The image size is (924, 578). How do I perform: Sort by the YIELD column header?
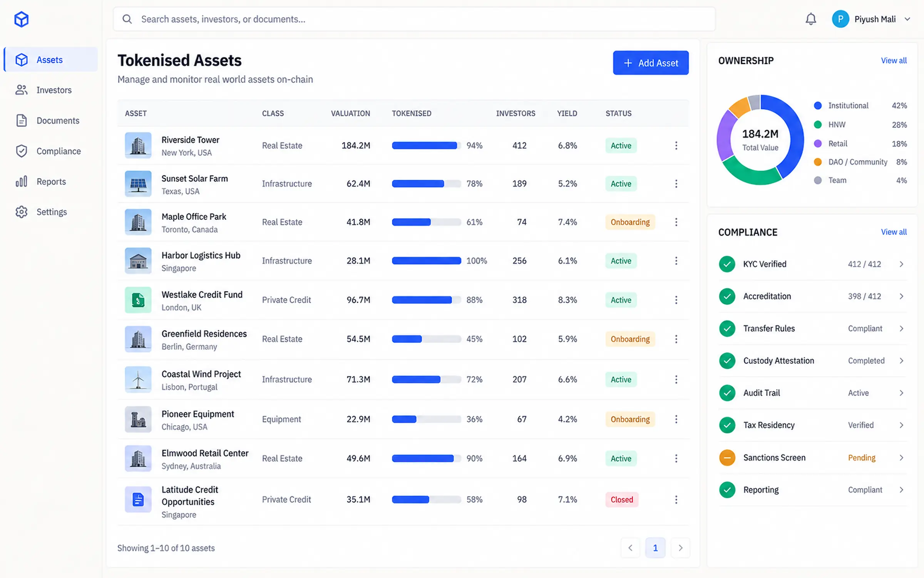567,113
